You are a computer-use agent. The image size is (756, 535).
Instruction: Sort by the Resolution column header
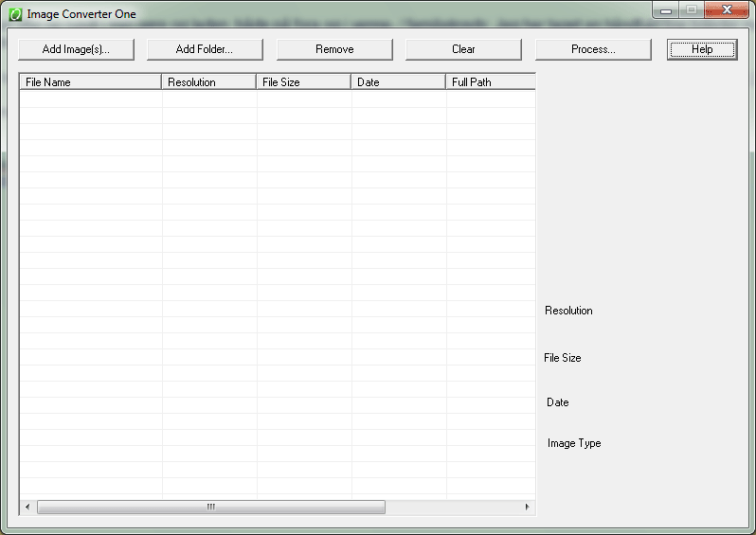coord(209,82)
